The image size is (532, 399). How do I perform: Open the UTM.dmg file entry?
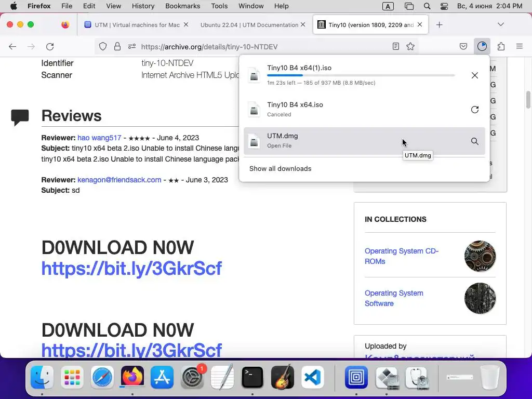pos(364,141)
